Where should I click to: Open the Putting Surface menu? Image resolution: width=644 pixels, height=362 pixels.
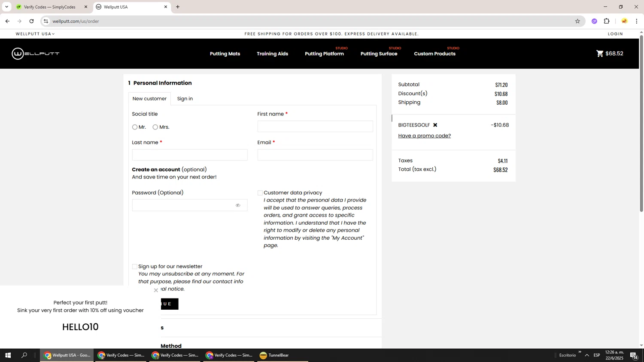(x=379, y=54)
